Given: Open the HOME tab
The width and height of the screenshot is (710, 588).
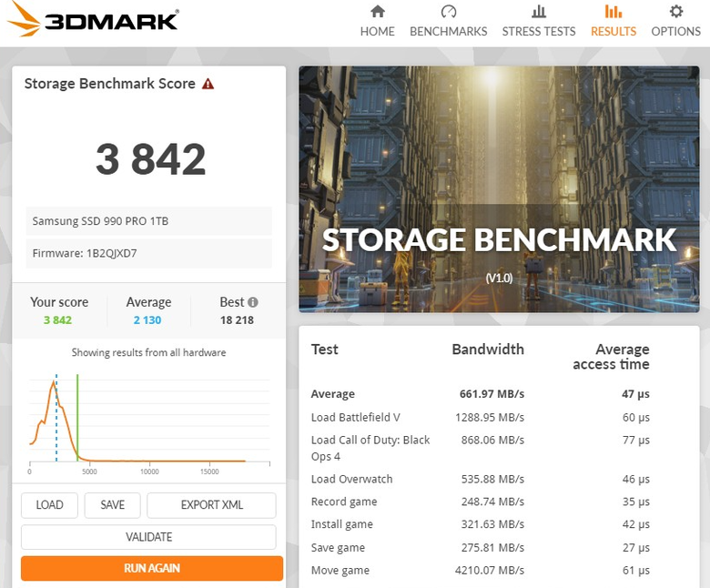Looking at the screenshot, I should [377, 21].
